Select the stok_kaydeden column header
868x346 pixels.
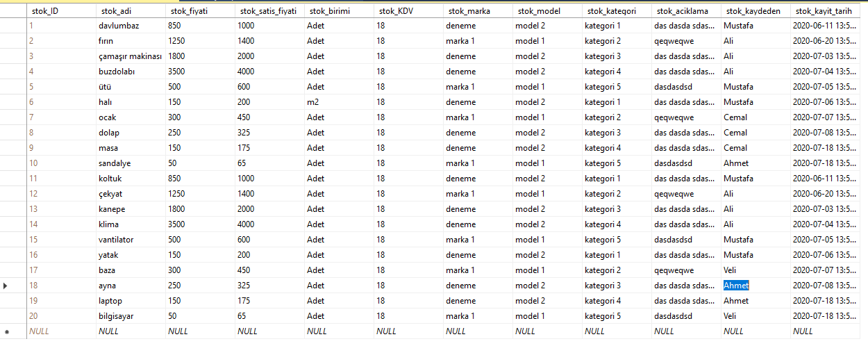(756, 11)
